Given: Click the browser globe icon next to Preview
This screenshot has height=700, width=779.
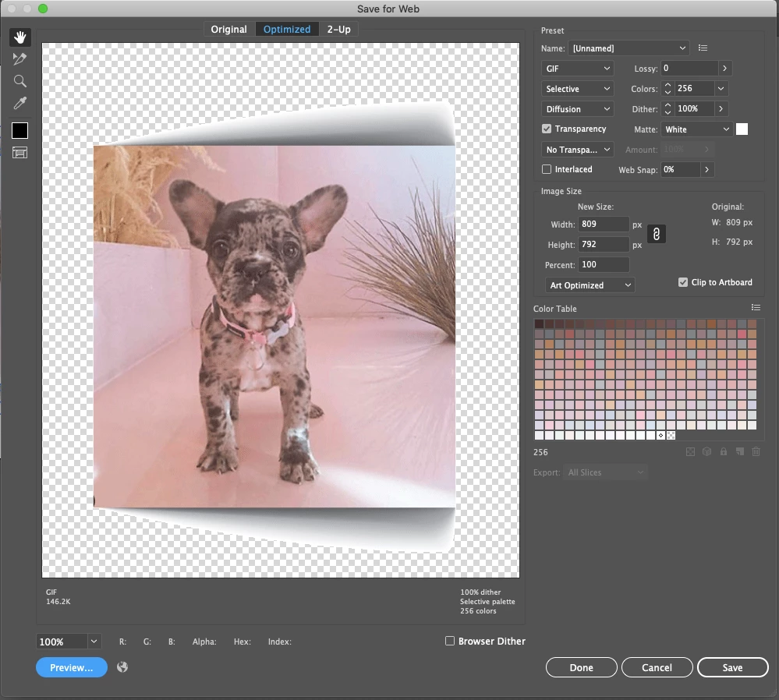Looking at the screenshot, I should coord(122,667).
